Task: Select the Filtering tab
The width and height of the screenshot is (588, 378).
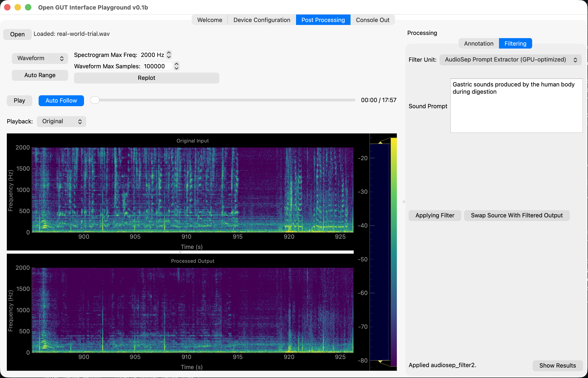Action: coord(515,43)
